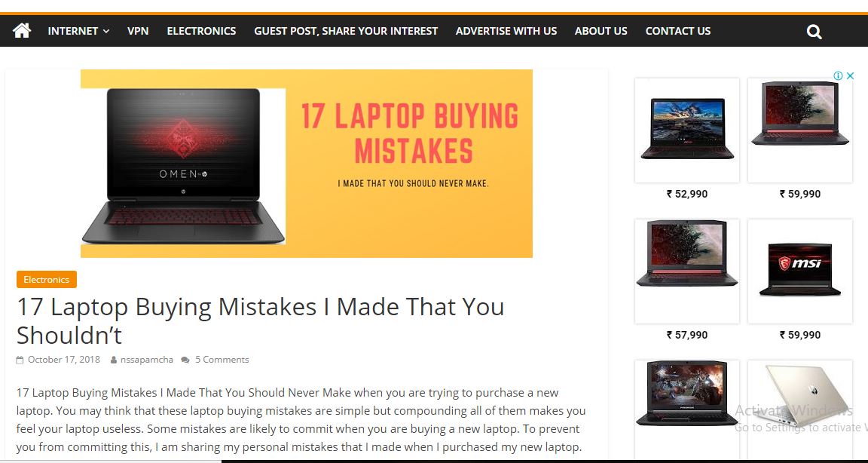Open the Electronics menu item

[201, 31]
